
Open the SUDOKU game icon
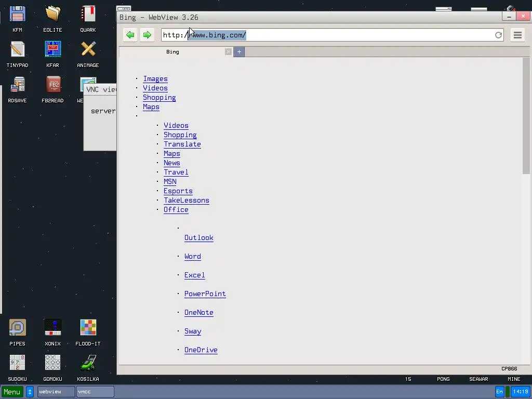(x=17, y=368)
